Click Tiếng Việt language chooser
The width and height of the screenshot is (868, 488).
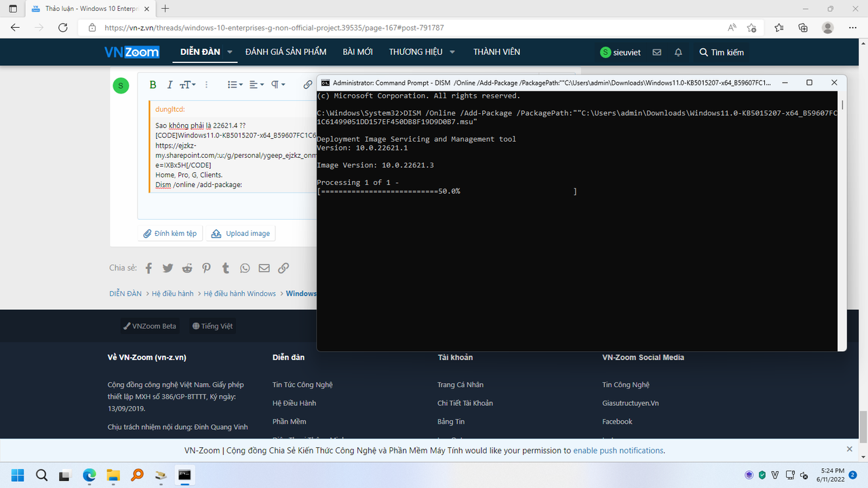click(212, 326)
